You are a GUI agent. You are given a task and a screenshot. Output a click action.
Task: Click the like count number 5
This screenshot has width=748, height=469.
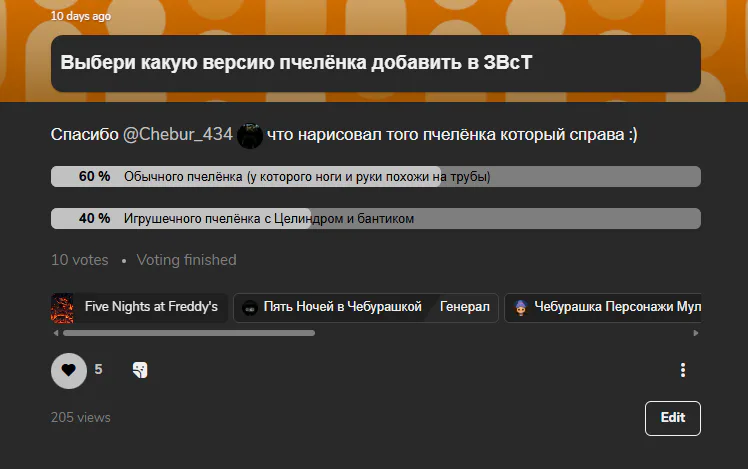coord(98,369)
